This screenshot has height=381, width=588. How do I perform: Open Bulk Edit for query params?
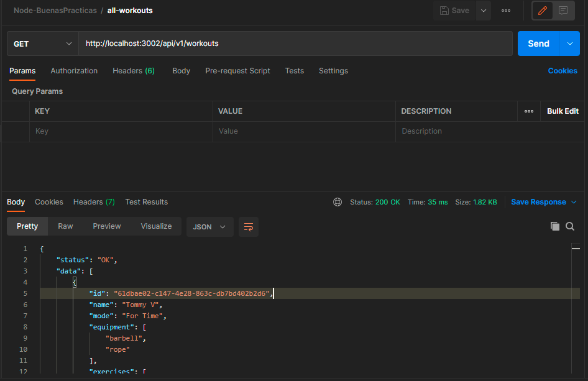pyautogui.click(x=562, y=111)
